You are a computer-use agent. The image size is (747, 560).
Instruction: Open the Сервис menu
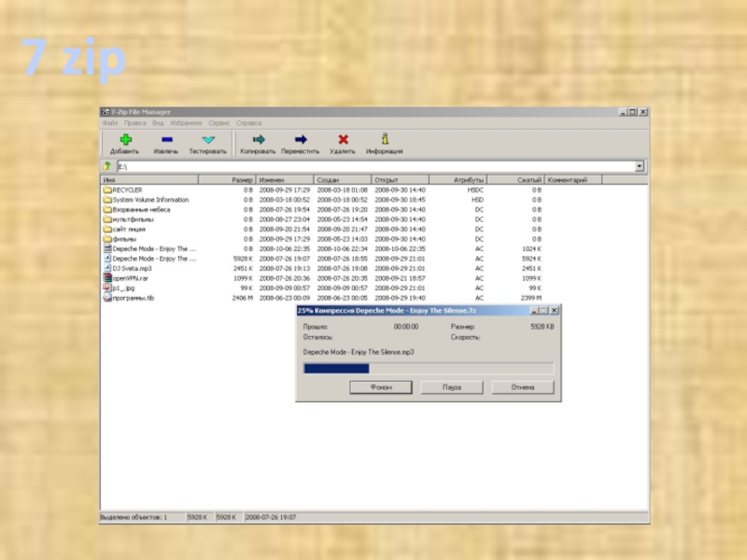pyautogui.click(x=219, y=123)
